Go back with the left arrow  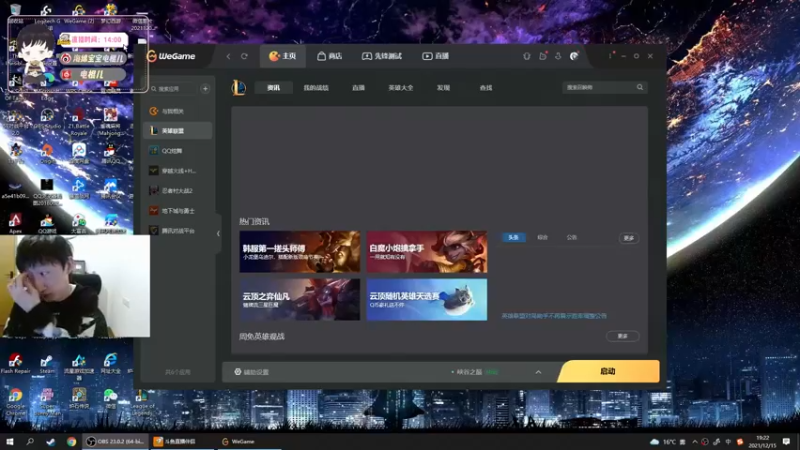coord(229,56)
